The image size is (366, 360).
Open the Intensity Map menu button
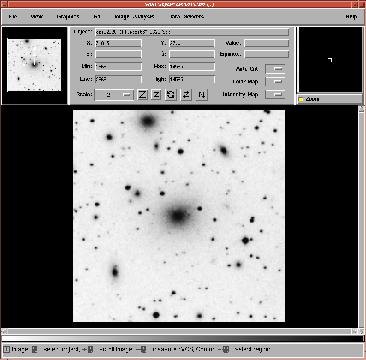point(275,95)
